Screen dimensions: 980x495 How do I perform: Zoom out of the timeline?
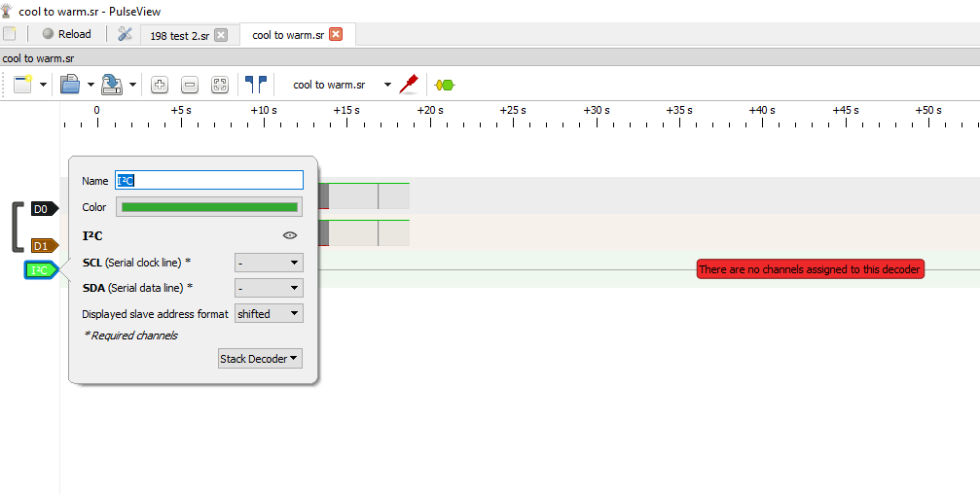pyautogui.click(x=190, y=85)
